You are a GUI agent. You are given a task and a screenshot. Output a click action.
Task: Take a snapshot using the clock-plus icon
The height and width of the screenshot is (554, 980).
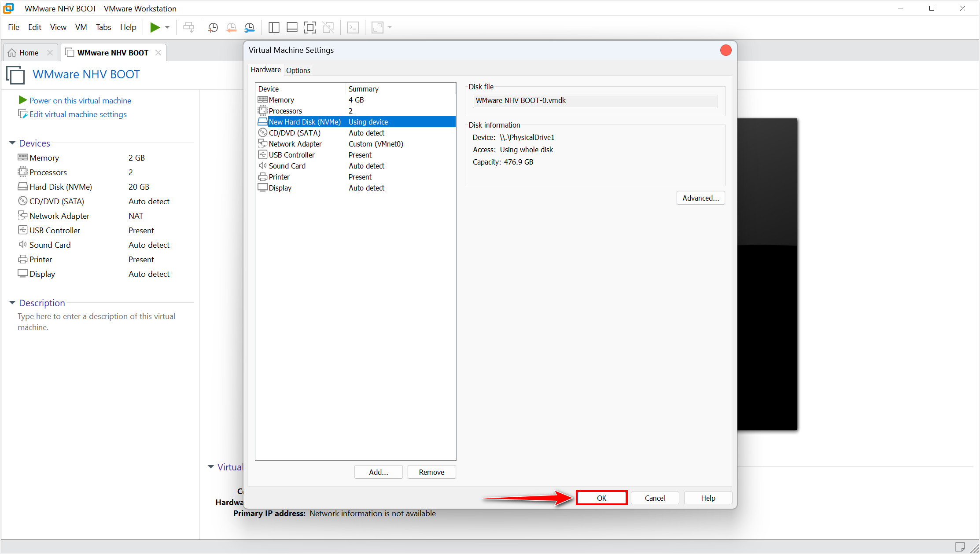(x=213, y=28)
